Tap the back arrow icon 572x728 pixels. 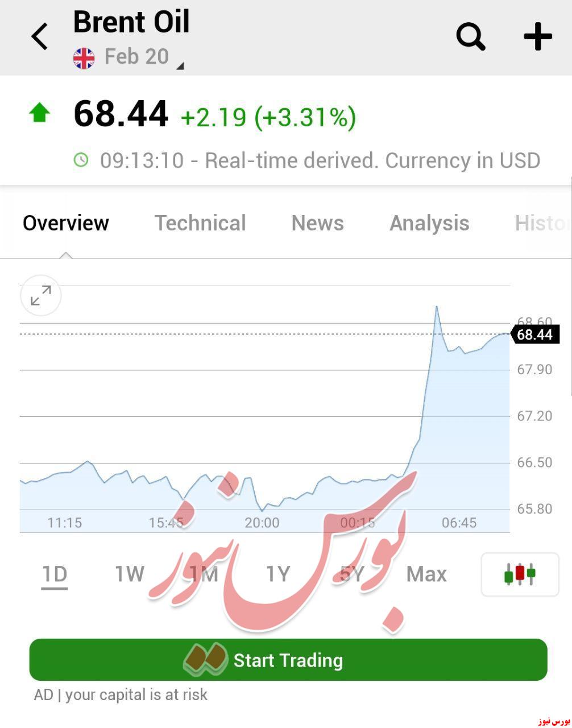pyautogui.click(x=39, y=37)
